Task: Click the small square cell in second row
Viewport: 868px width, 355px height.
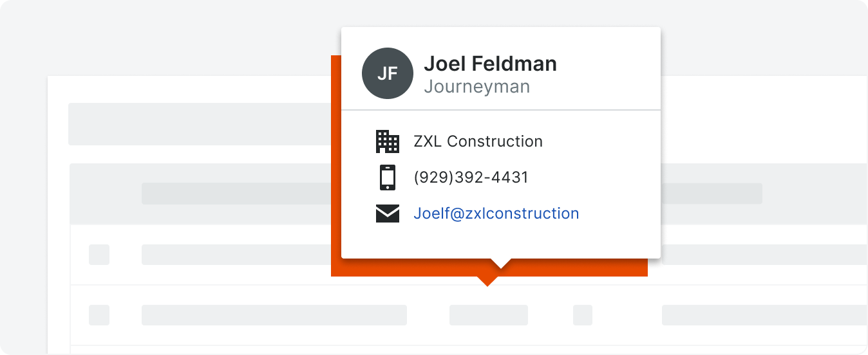Action: click(x=583, y=315)
